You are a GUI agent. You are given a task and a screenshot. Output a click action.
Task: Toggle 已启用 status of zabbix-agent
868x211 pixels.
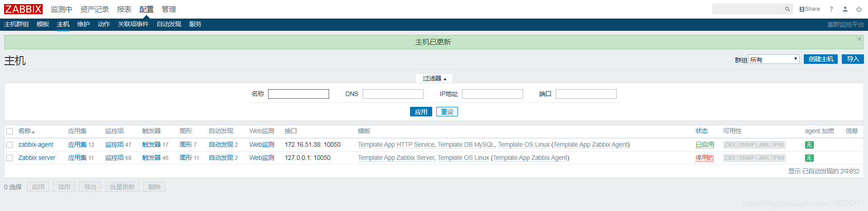705,145
